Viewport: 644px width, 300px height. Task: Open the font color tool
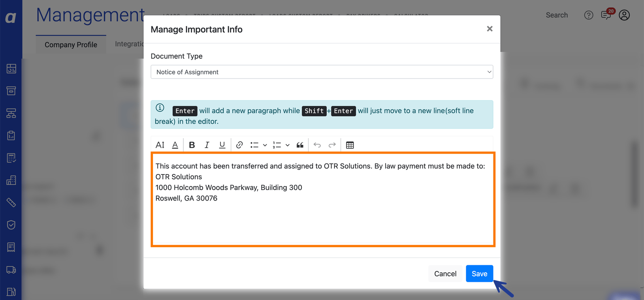pos(175,145)
